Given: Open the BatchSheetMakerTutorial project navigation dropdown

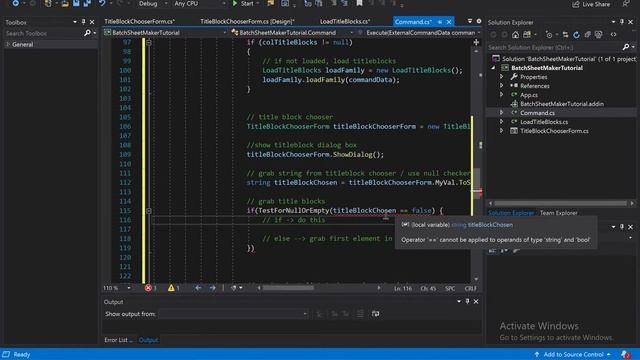Looking at the screenshot, I should [x=165, y=33].
